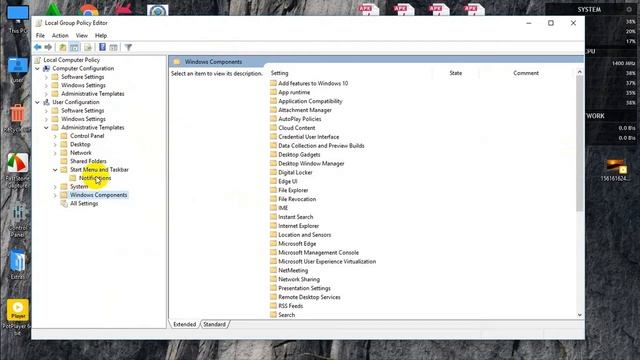Expand the Desktop tree node

pos(55,144)
